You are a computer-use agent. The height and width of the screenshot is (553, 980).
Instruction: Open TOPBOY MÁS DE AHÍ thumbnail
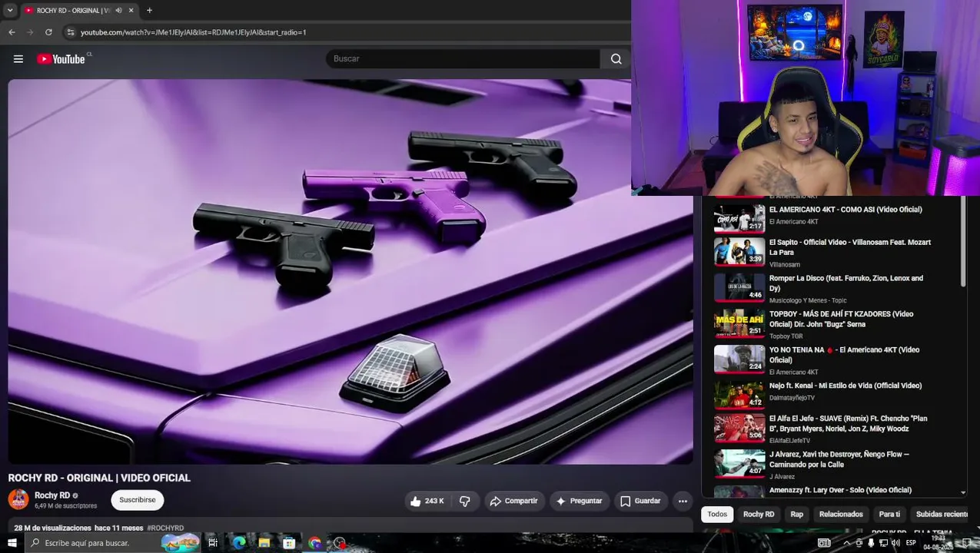739,323
